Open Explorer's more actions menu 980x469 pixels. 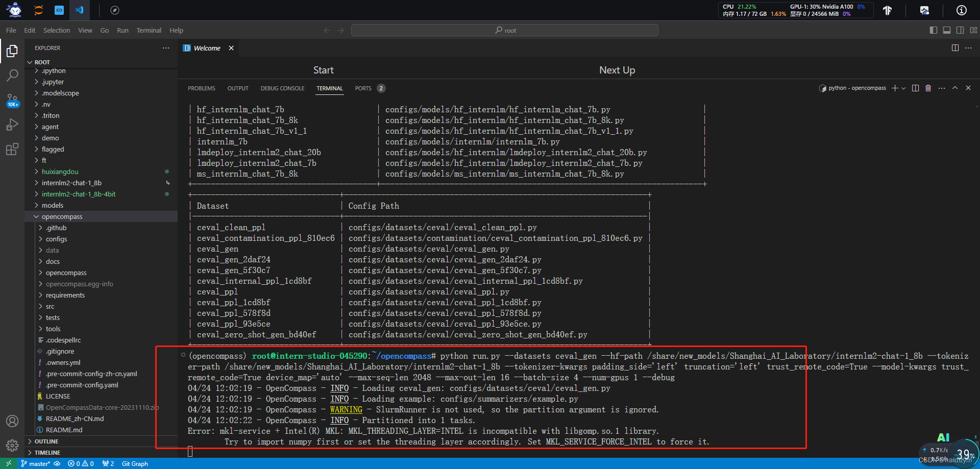tap(166, 48)
